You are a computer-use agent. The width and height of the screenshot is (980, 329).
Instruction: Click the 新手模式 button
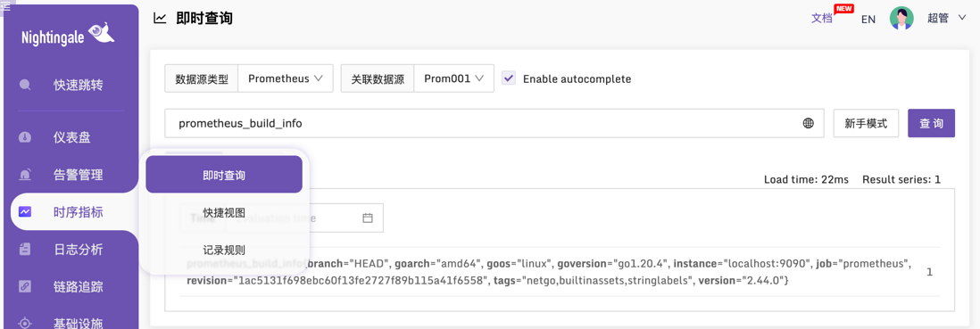point(866,124)
